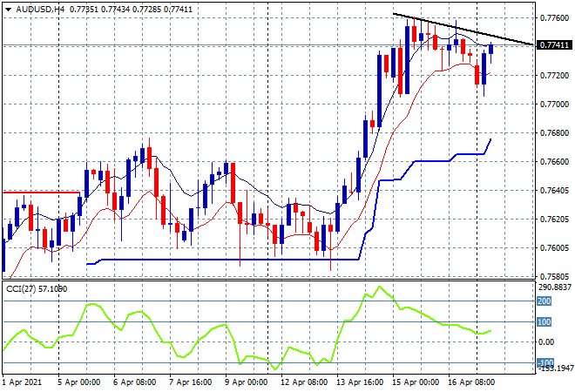
Task: Click the 0.77200 price axis label
Action: 554,76
